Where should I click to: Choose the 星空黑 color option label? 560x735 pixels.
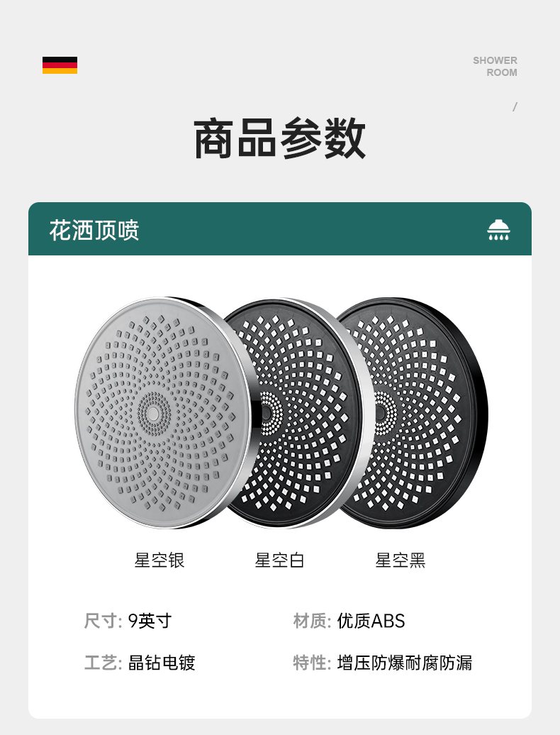point(401,560)
